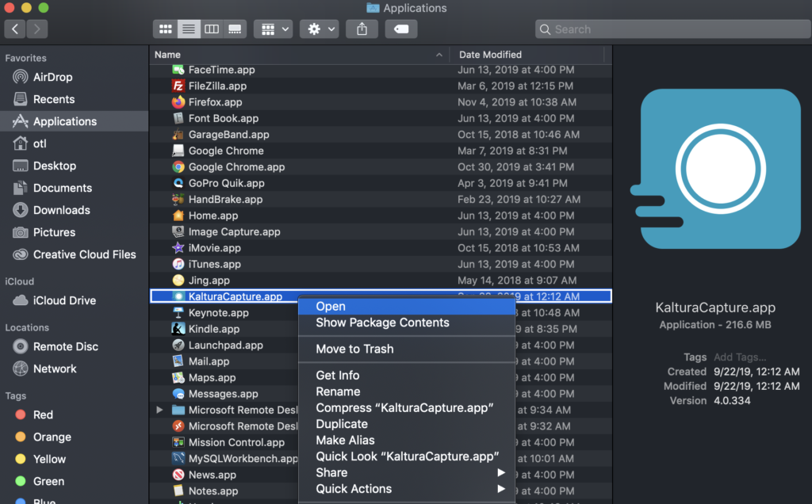This screenshot has width=812, height=504.
Task: Open the gear action menu
Action: 320,29
